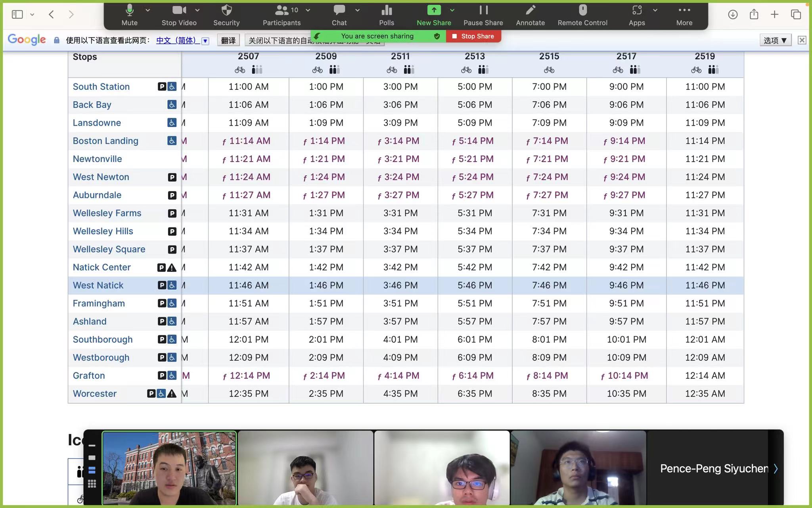
Task: Open the Security shield icon
Action: click(226, 11)
